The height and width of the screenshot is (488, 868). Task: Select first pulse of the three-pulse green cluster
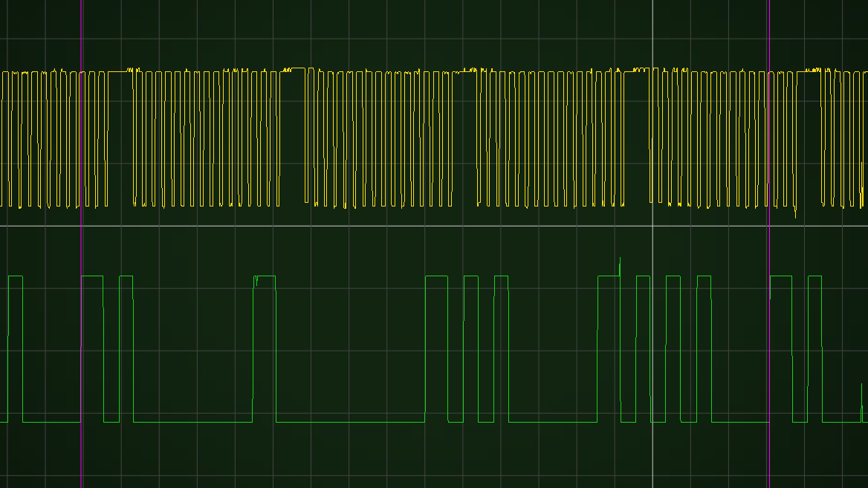[436, 276]
